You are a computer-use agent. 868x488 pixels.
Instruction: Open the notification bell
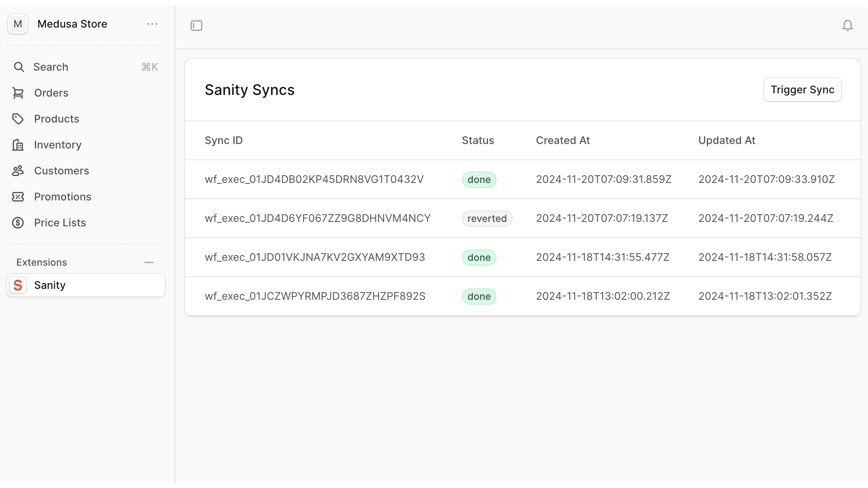[x=848, y=26]
